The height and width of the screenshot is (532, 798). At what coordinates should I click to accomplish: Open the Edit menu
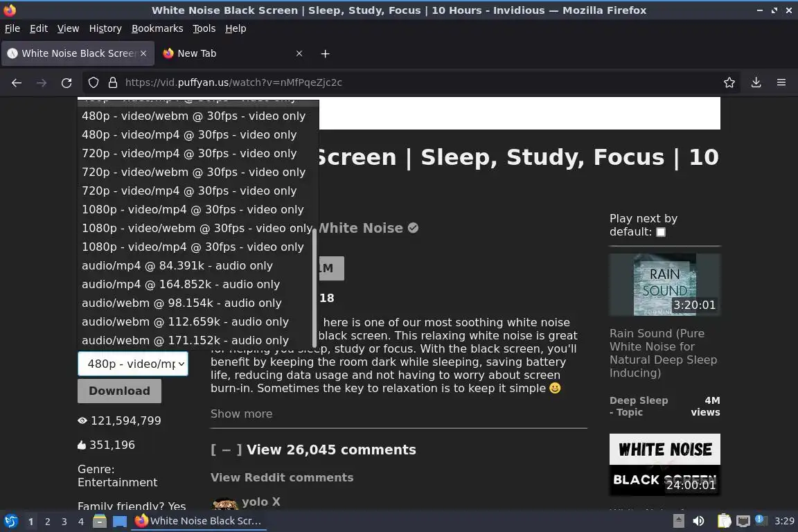tap(39, 28)
